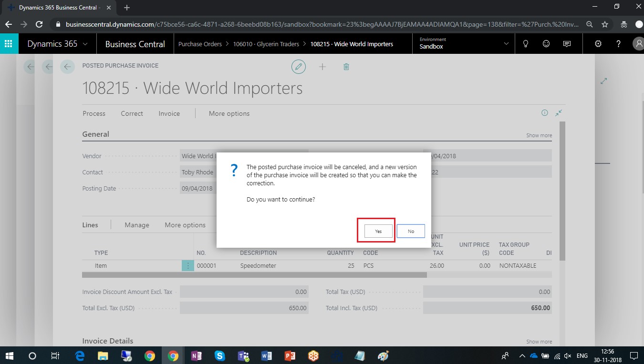Open More options in the invoice action bar

tap(229, 113)
